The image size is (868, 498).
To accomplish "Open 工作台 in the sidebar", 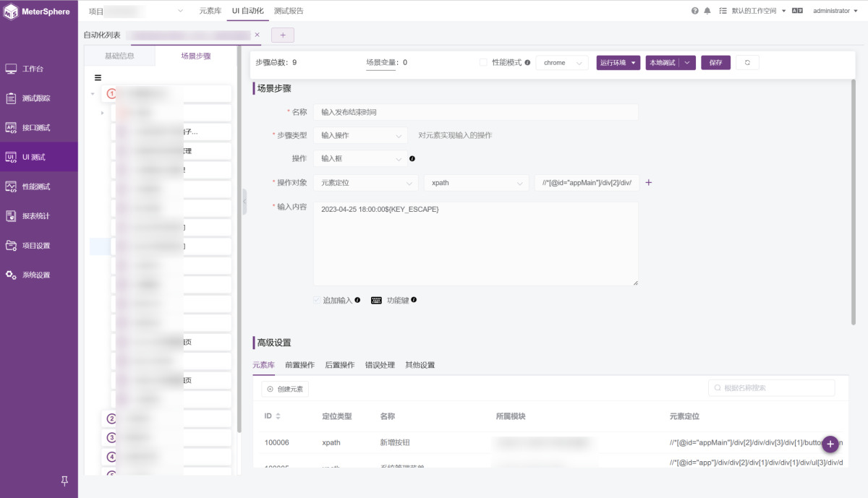I will [39, 69].
